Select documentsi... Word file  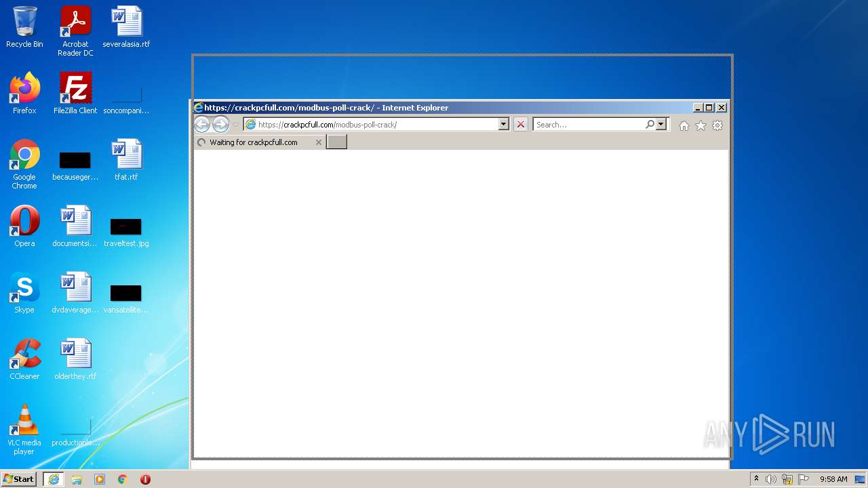coord(75,226)
